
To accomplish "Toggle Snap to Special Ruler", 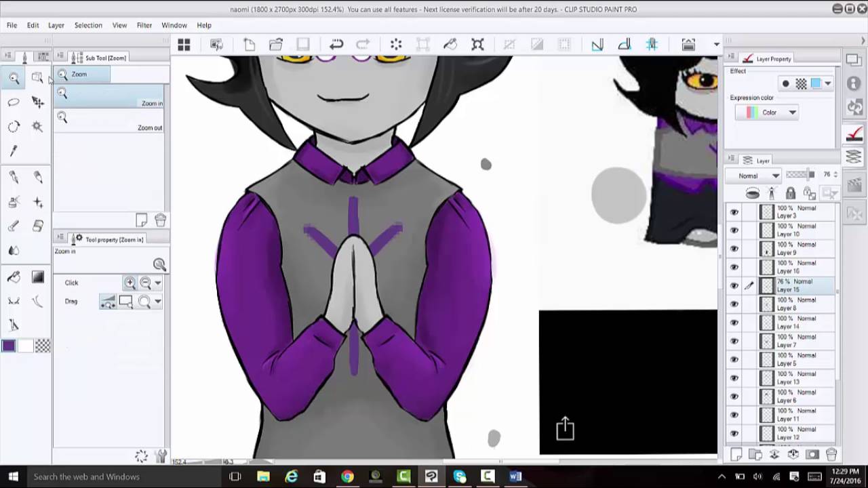I will click(x=625, y=45).
